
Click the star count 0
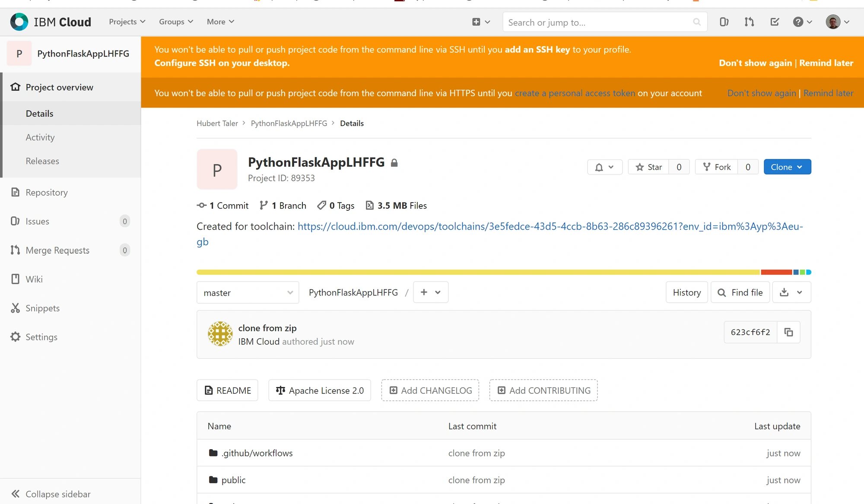(x=679, y=167)
